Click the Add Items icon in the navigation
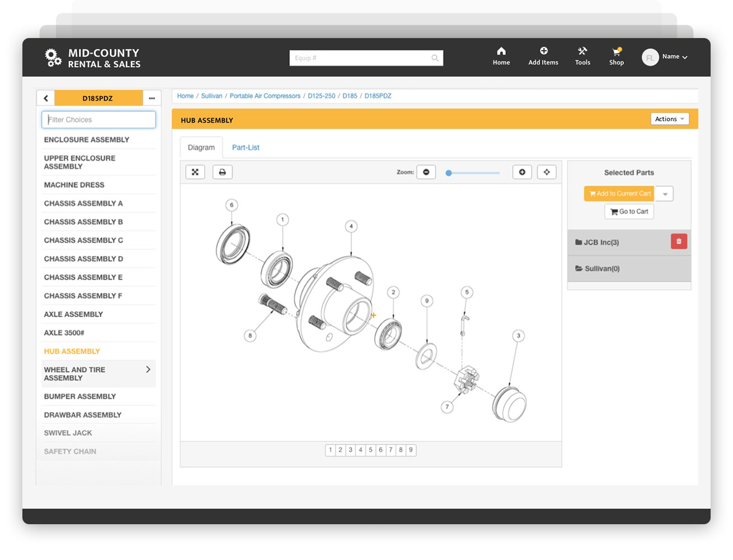 pyautogui.click(x=543, y=55)
